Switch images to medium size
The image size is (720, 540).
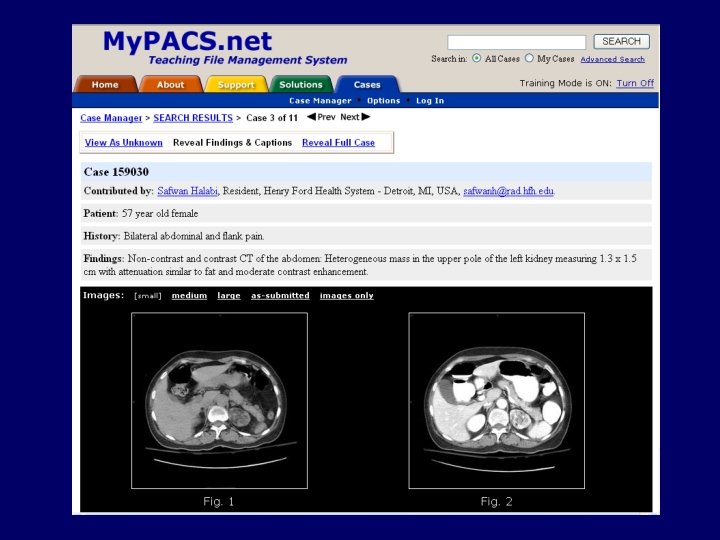click(189, 296)
